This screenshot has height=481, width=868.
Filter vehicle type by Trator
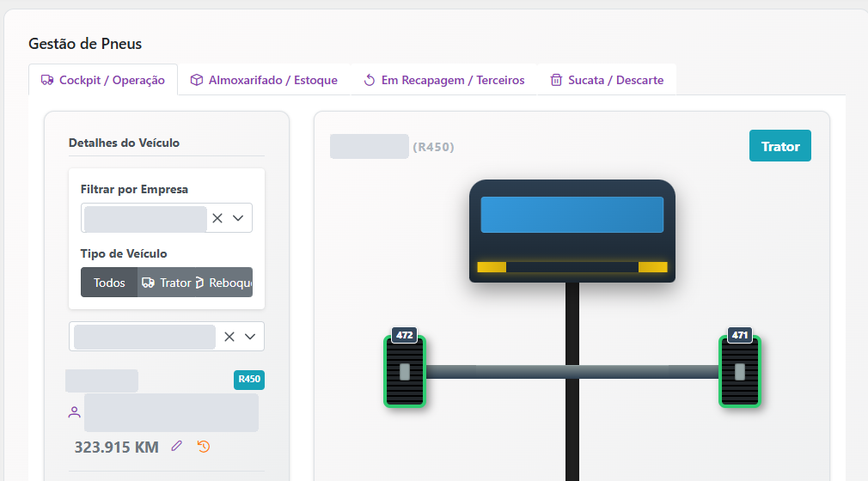[167, 283]
